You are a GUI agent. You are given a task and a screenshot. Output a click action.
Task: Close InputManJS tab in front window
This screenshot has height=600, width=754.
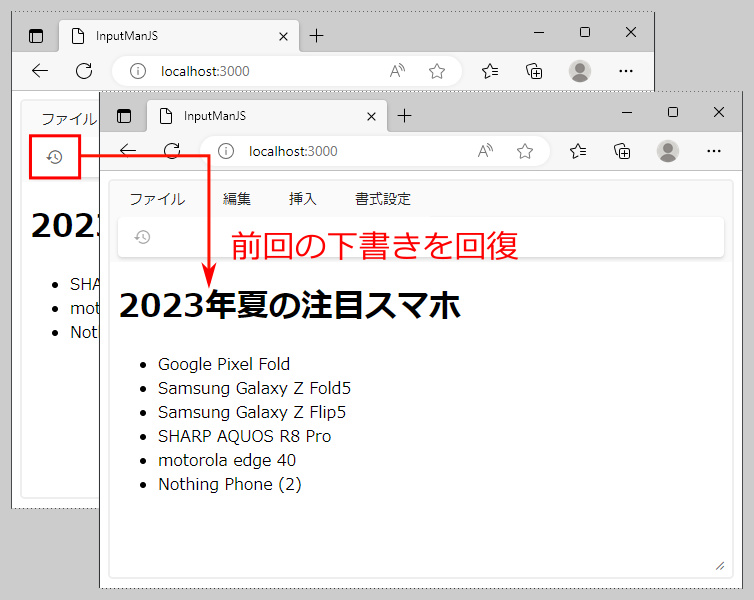coord(371,116)
